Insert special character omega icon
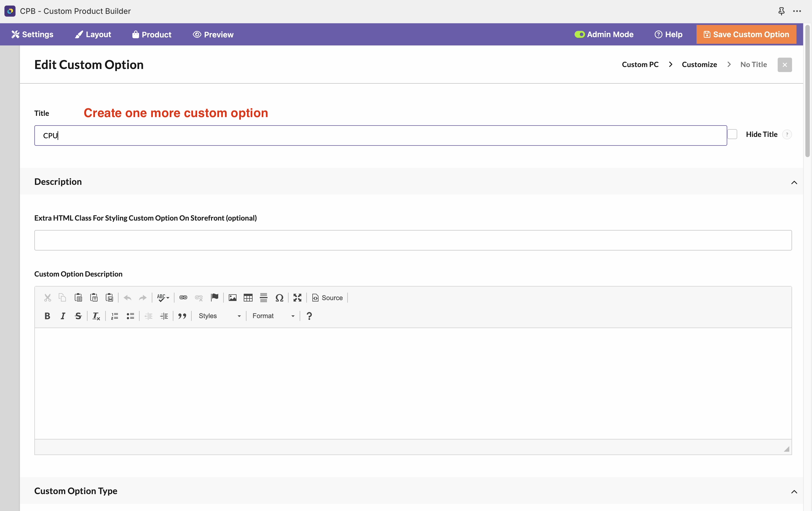Screen dimensions: 812x511 pyautogui.click(x=279, y=298)
